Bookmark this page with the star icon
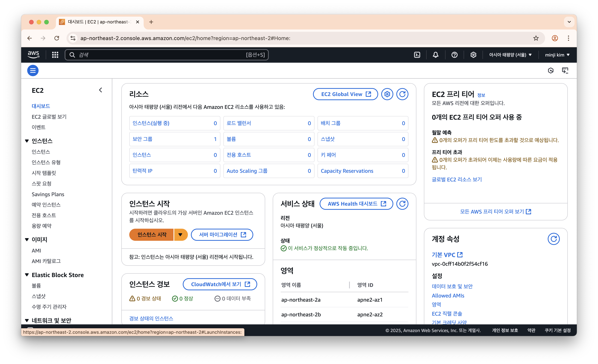This screenshot has width=598, height=364. click(536, 38)
